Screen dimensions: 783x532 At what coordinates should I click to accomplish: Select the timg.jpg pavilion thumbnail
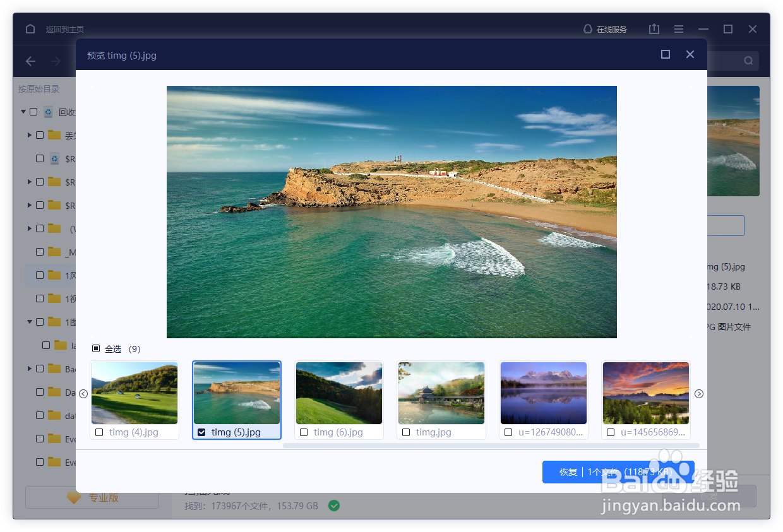tap(441, 393)
